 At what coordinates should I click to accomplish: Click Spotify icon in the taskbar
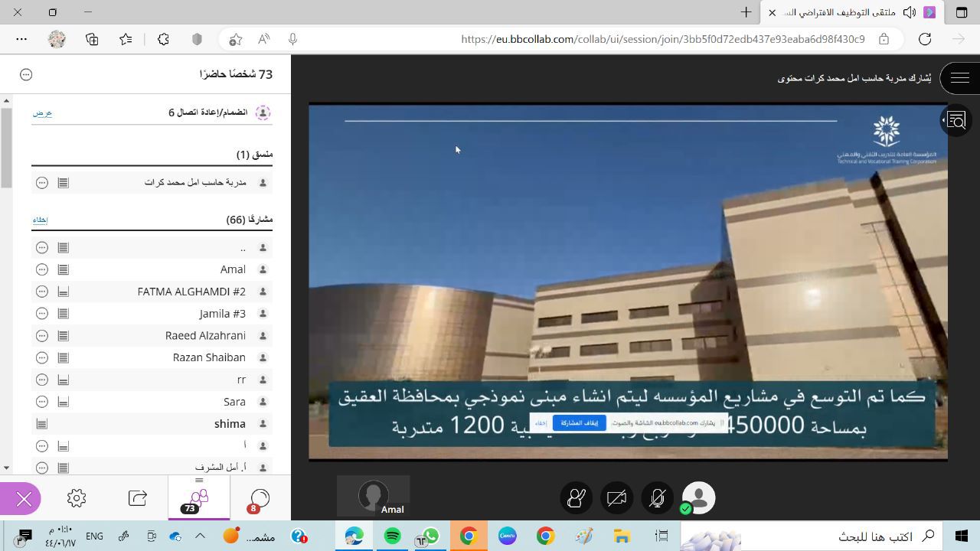(x=392, y=536)
